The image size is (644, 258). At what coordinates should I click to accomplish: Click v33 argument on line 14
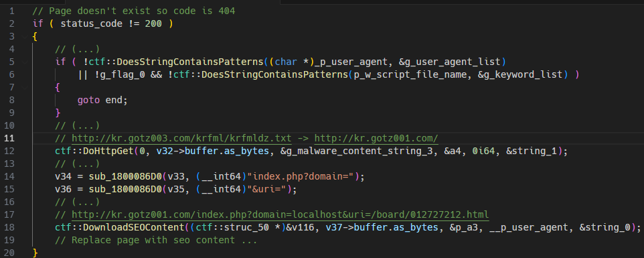click(x=175, y=177)
